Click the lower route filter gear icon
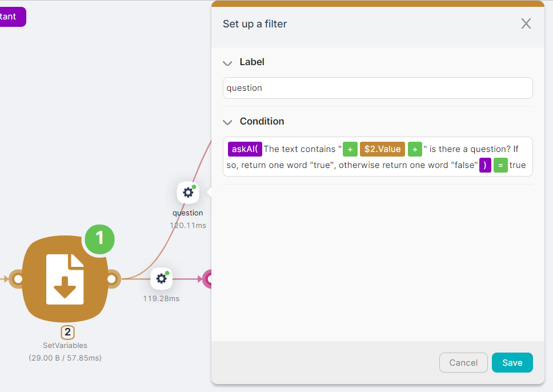Image resolution: width=553 pixels, height=392 pixels. (161, 279)
